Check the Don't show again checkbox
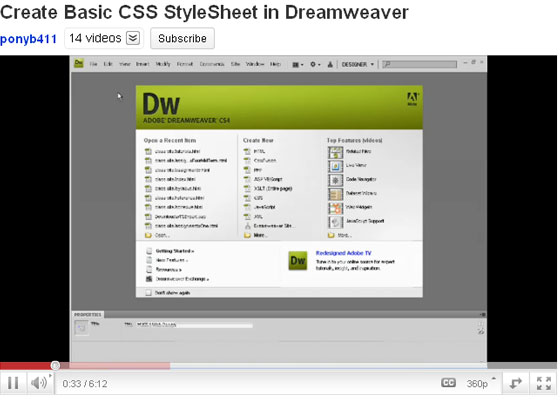The width and height of the screenshot is (560, 400). [149, 293]
